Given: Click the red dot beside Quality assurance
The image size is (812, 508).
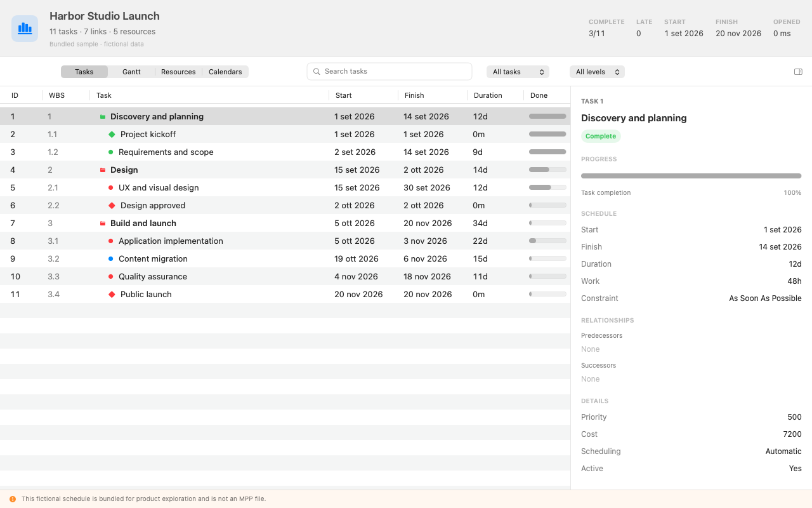Looking at the screenshot, I should (x=111, y=277).
